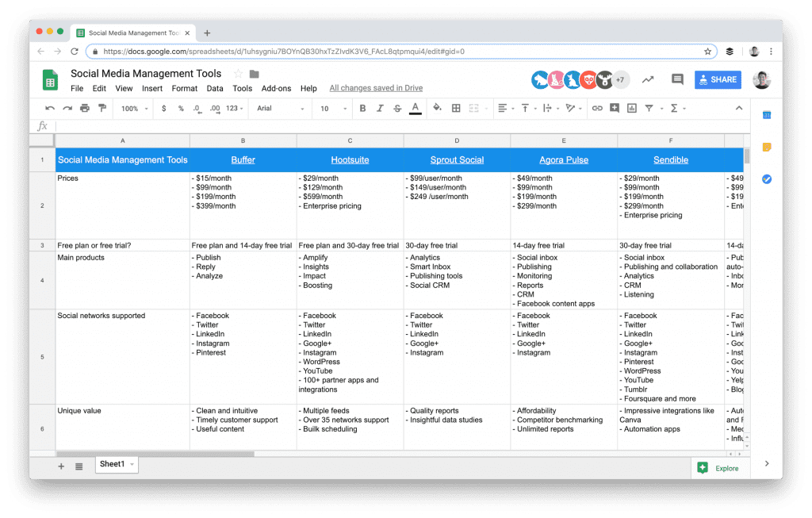
Task: Print the spreadsheet using the printer icon
Action: coord(84,109)
